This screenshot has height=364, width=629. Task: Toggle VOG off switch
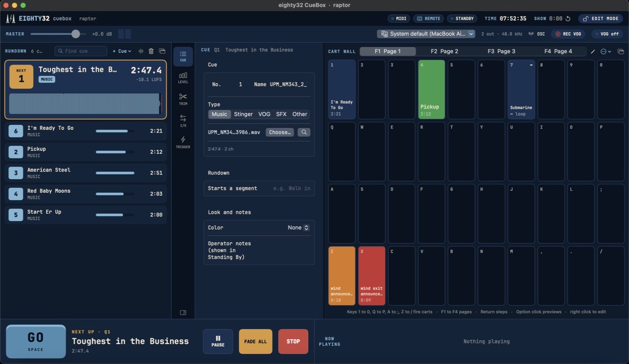pos(607,34)
